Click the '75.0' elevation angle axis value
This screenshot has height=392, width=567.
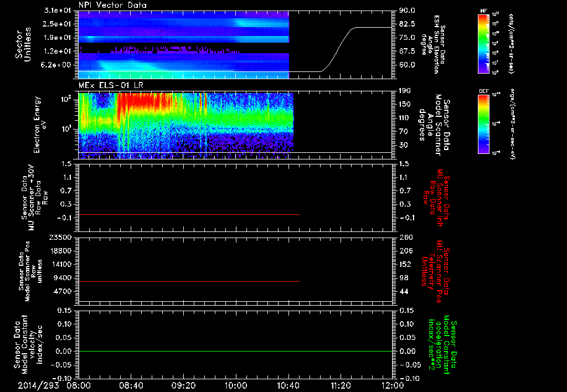click(407, 38)
